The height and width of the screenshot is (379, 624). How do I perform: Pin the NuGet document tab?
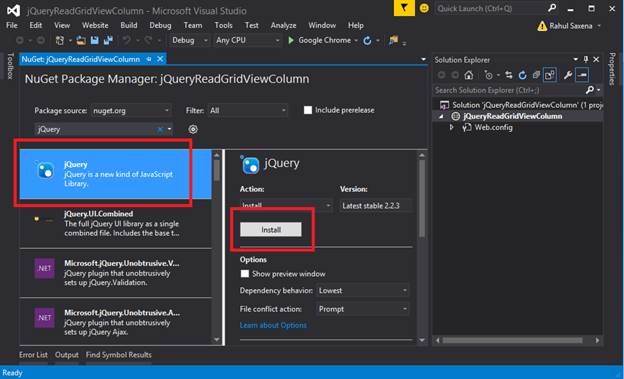point(149,59)
